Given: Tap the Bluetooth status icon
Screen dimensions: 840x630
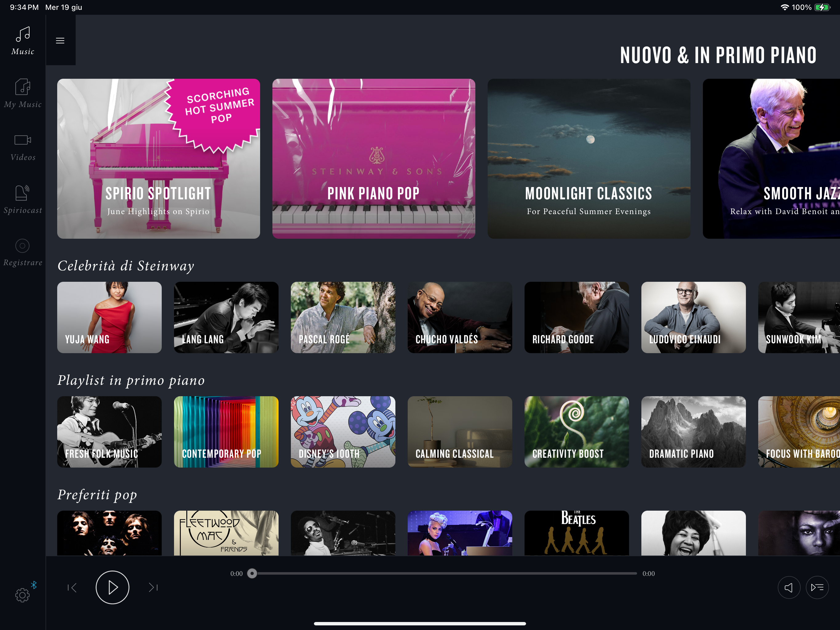Looking at the screenshot, I should tap(34, 585).
